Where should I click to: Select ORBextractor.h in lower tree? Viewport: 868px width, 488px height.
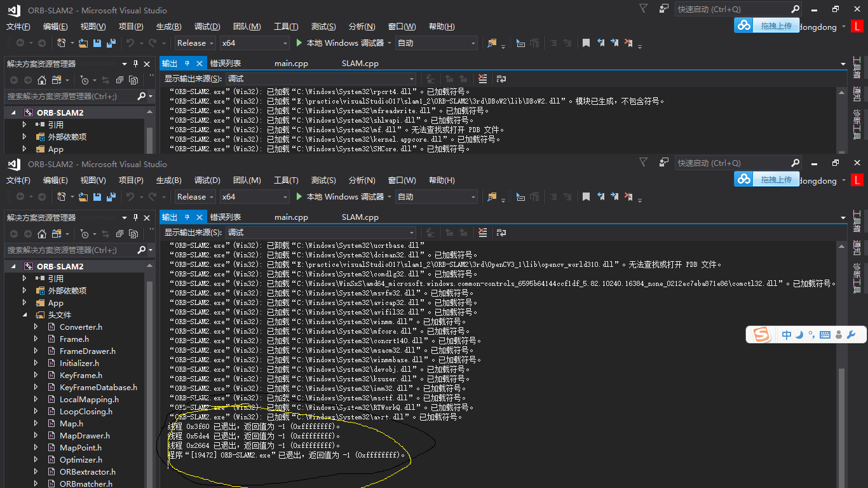(x=88, y=471)
